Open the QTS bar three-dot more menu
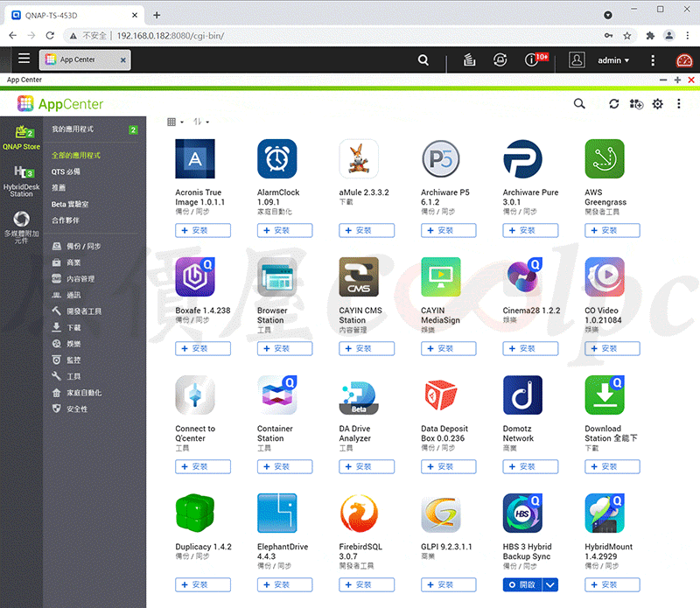This screenshot has width=700, height=608. click(x=653, y=60)
